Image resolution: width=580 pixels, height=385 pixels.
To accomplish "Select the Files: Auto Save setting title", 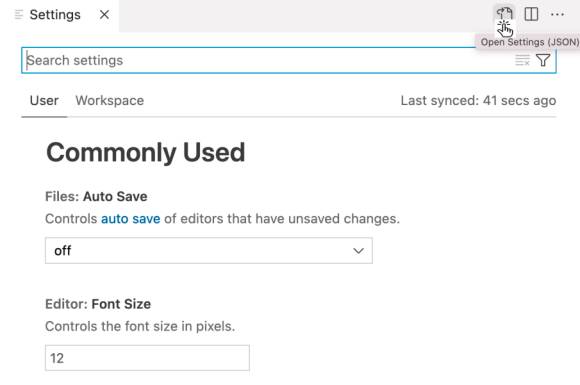I will pyautogui.click(x=96, y=196).
